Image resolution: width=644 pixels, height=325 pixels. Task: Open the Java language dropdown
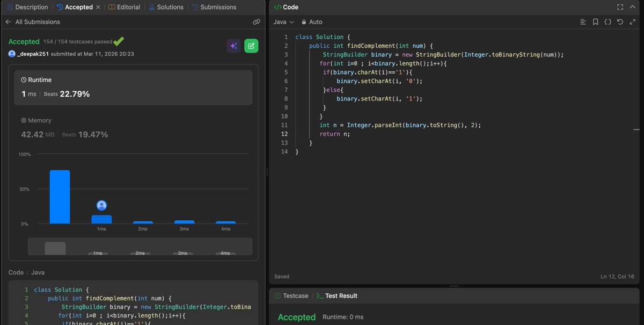(283, 22)
